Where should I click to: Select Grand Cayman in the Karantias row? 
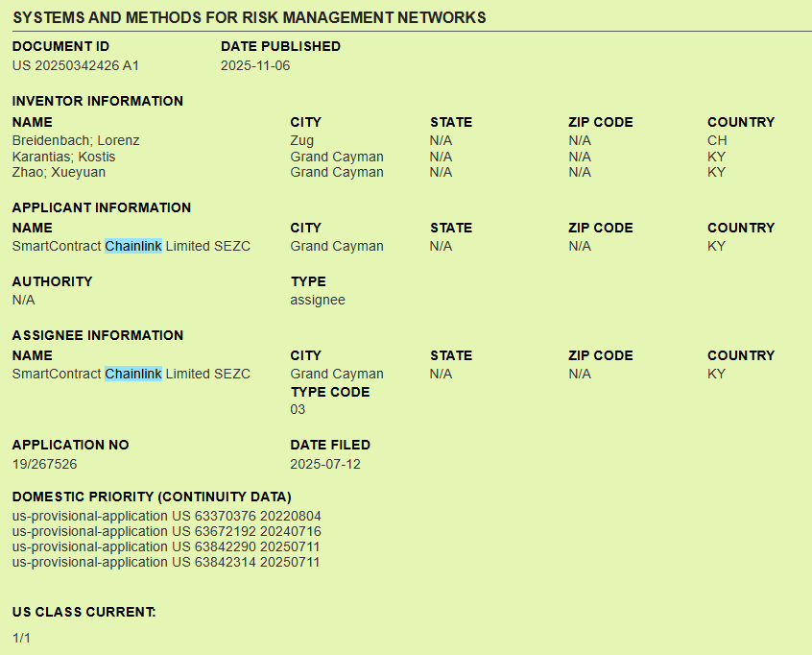[x=337, y=157]
